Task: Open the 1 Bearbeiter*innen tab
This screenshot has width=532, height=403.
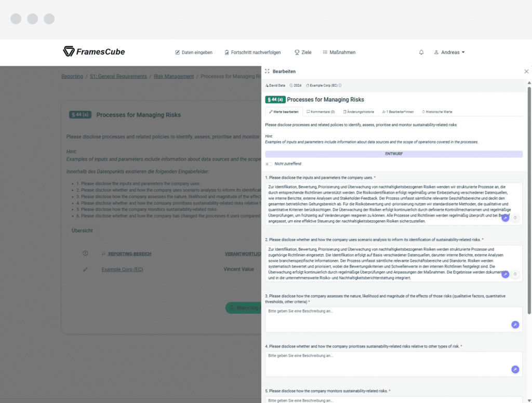Action: pyautogui.click(x=397, y=112)
